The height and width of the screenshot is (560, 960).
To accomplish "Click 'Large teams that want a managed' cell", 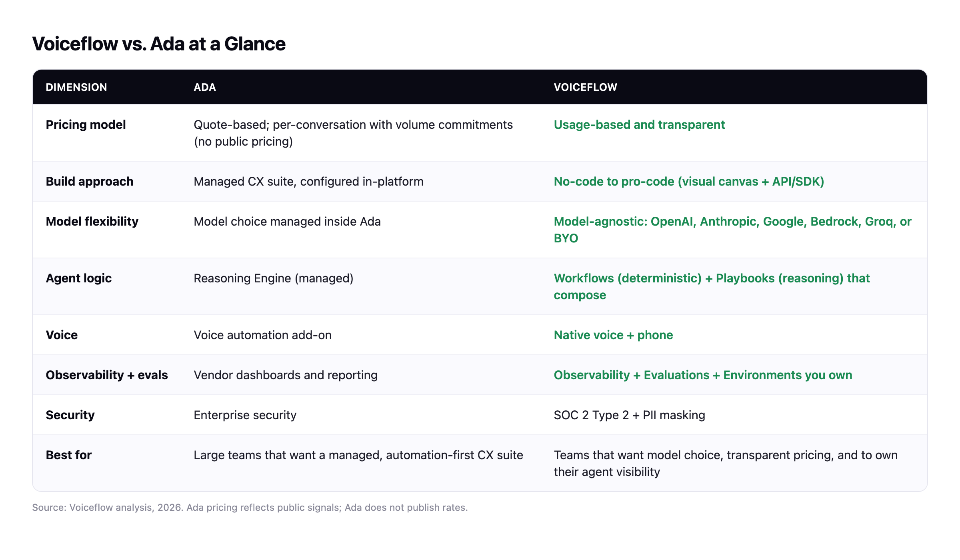I will tap(358, 455).
